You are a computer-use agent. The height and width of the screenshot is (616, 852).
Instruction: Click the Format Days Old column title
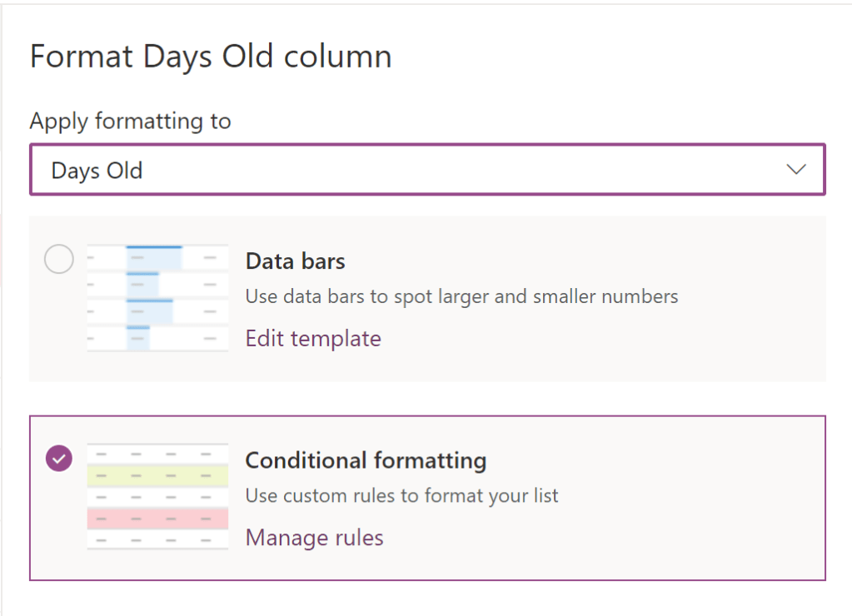tap(211, 57)
